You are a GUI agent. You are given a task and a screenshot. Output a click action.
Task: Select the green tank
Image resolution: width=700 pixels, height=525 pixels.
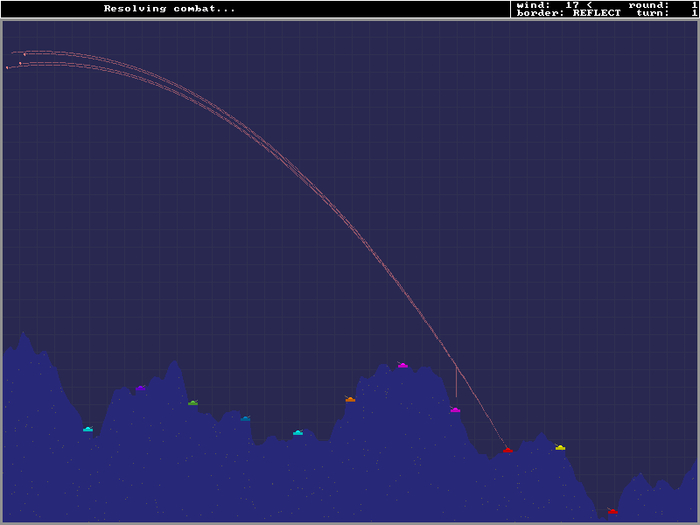193,403
